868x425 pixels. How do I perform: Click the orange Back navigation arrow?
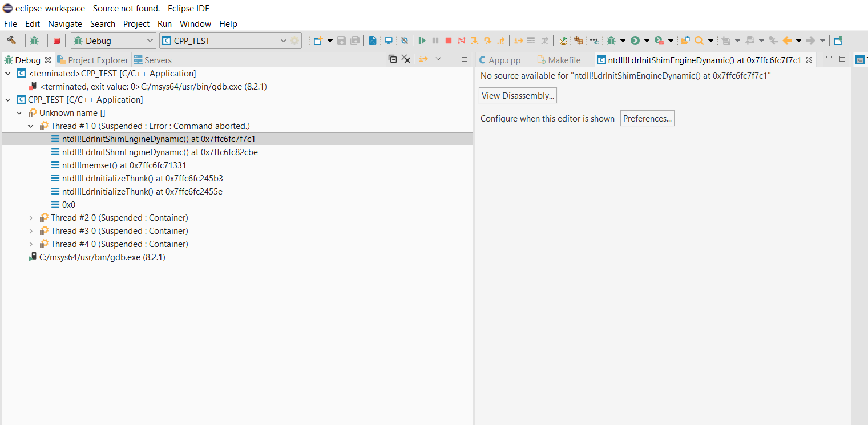click(787, 41)
